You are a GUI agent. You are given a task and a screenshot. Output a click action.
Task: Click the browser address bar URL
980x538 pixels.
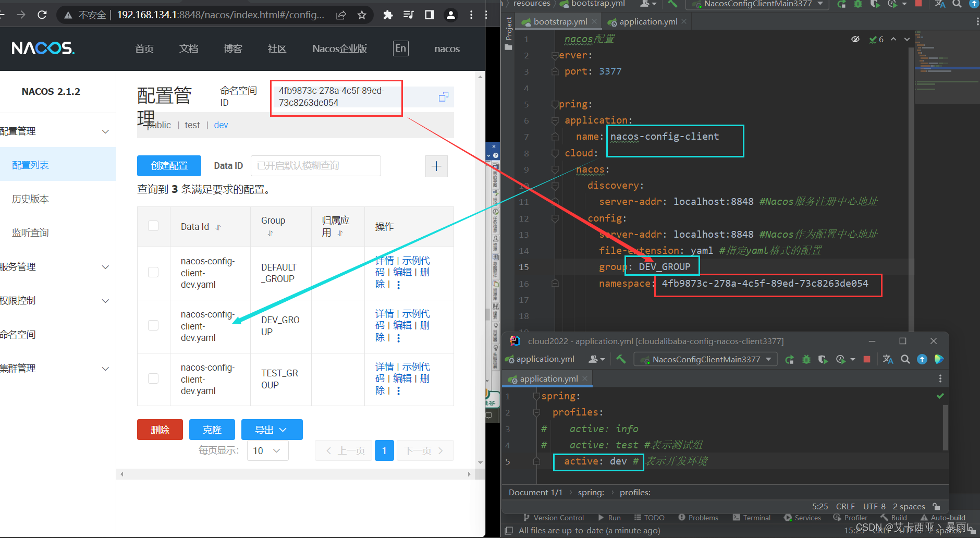(220, 15)
